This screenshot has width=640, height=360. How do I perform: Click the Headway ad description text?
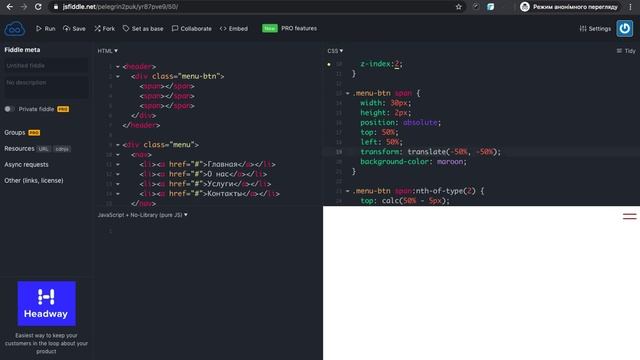46,343
